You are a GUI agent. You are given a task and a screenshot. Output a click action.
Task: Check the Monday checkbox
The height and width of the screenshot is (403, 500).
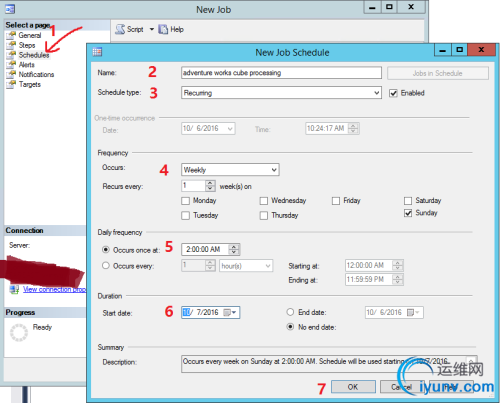point(185,201)
